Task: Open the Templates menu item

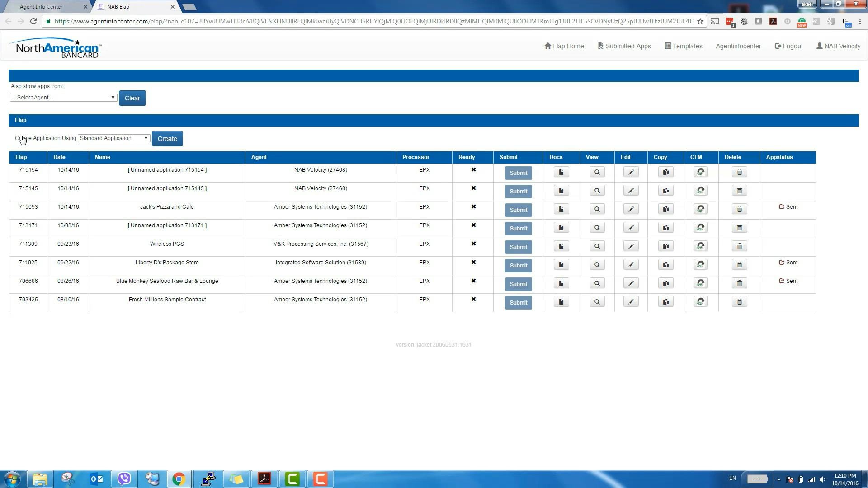Action: pos(683,46)
